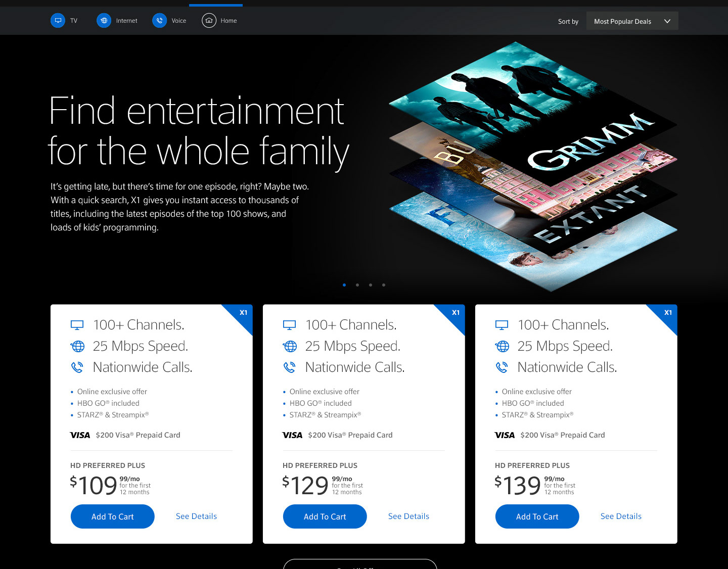Click the button cut off below the cards
This screenshot has width=728, height=569.
(x=360, y=564)
